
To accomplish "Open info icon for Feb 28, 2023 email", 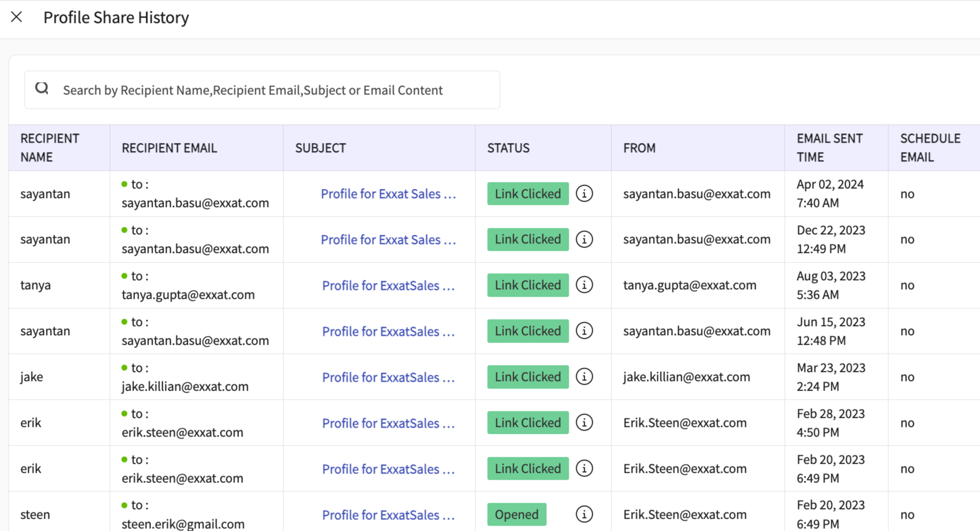I will tap(584, 423).
